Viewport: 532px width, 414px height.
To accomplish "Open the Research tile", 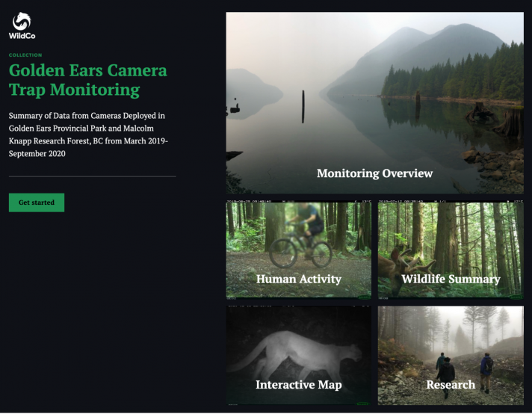I will coord(451,356).
